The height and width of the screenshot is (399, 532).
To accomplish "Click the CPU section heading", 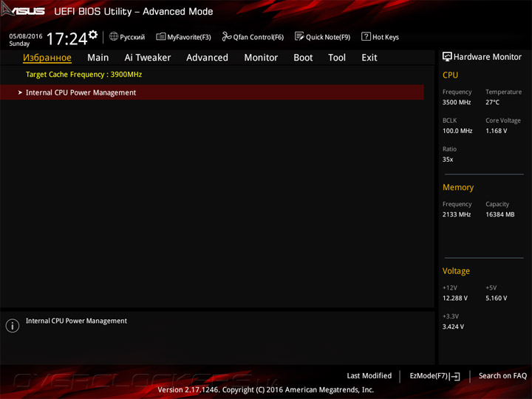I will [x=450, y=75].
